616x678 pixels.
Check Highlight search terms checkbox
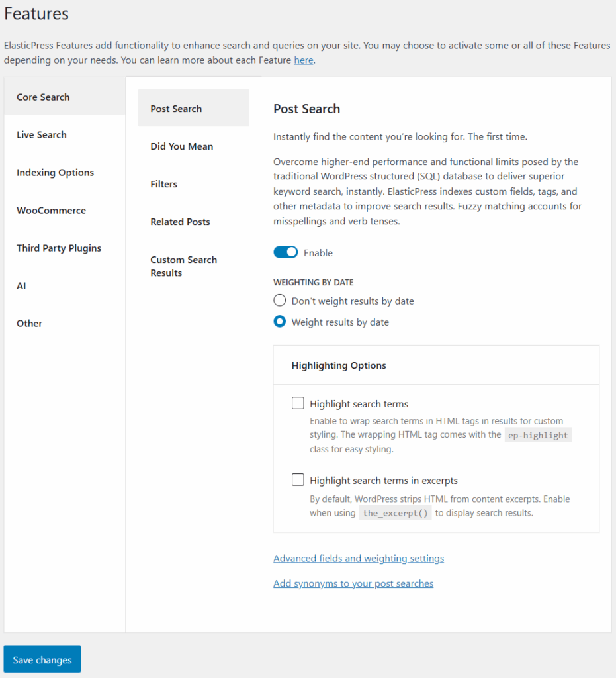(298, 403)
